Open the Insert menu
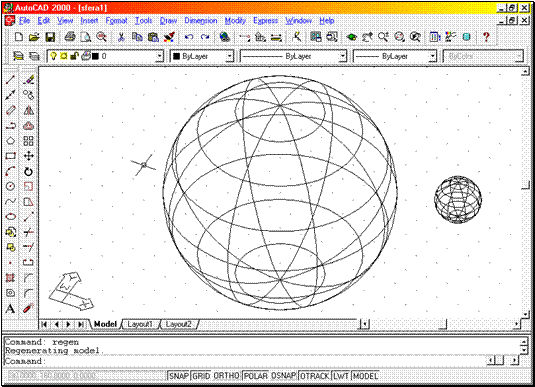Viewport: 535px width, 387px height. pos(89,21)
